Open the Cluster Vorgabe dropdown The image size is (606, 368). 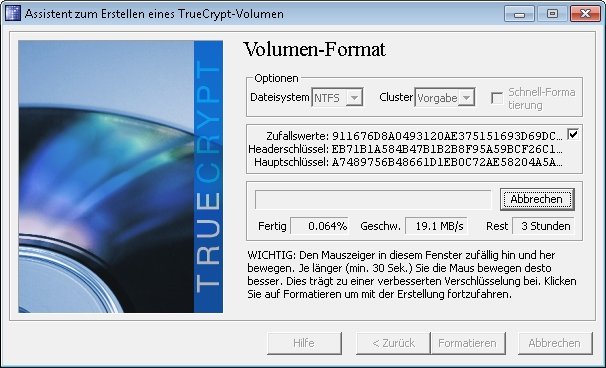pos(444,98)
